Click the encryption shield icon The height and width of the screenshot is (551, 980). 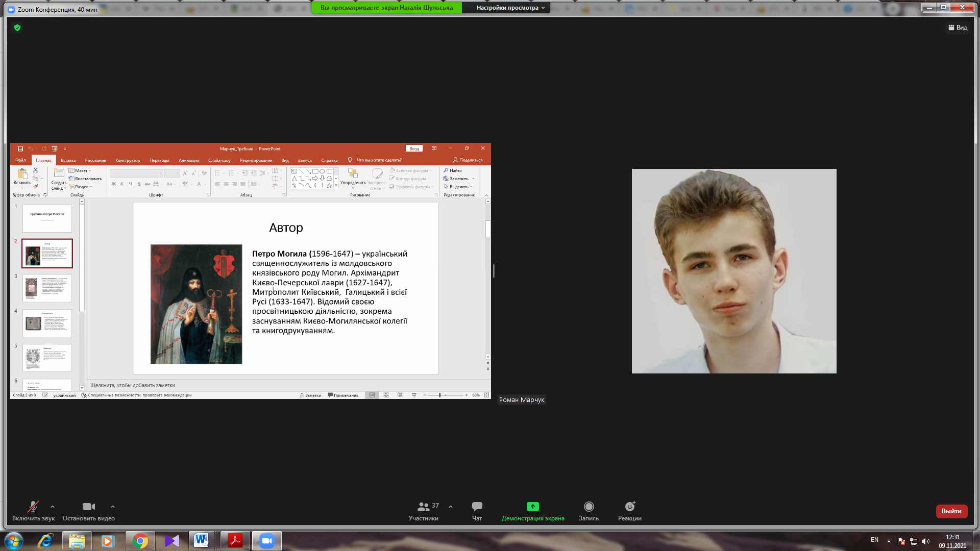[17, 28]
